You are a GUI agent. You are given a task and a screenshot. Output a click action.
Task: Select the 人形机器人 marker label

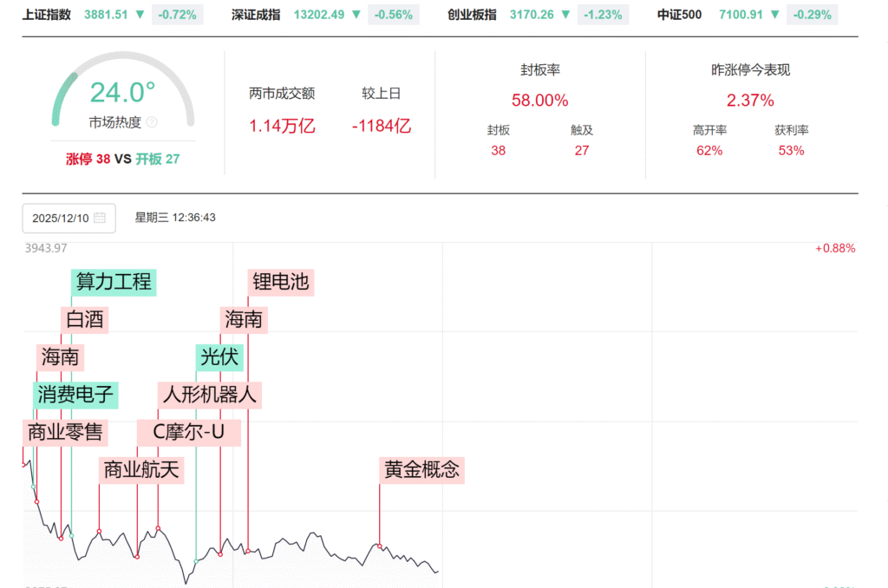click(x=211, y=395)
